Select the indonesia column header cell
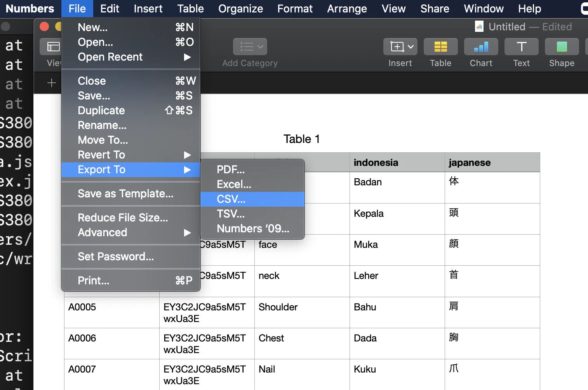Viewport: 588px width, 390px height. coord(397,162)
